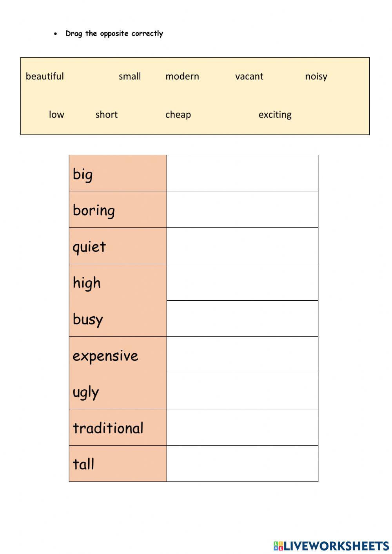Click the empty answer box beside 'ugly'
The image size is (392, 554).
(x=242, y=391)
